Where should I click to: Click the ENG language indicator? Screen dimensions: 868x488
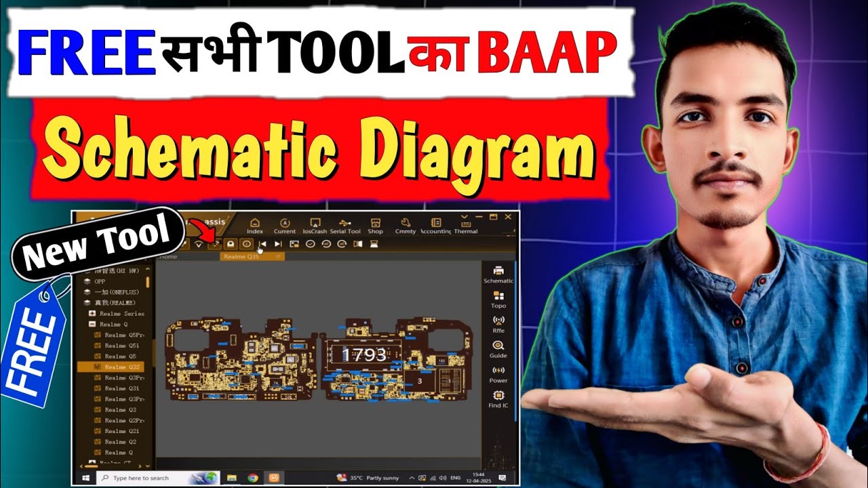tap(455, 478)
